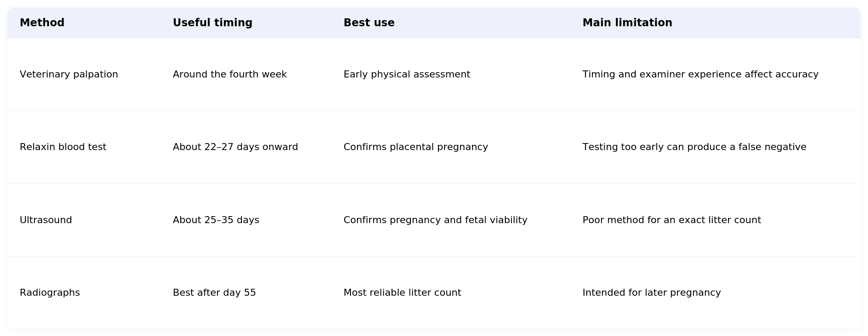
Task: Click Best after day 55 cell
Action: coord(214,293)
